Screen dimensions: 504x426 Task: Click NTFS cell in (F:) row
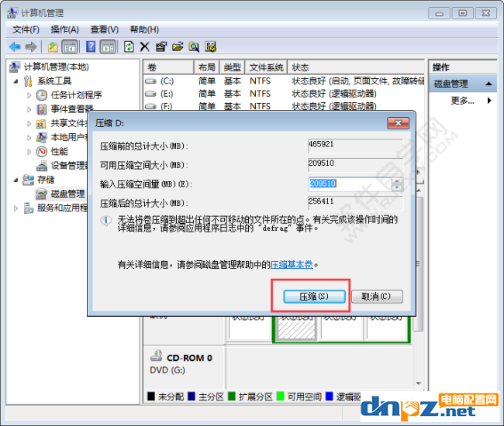click(x=260, y=106)
